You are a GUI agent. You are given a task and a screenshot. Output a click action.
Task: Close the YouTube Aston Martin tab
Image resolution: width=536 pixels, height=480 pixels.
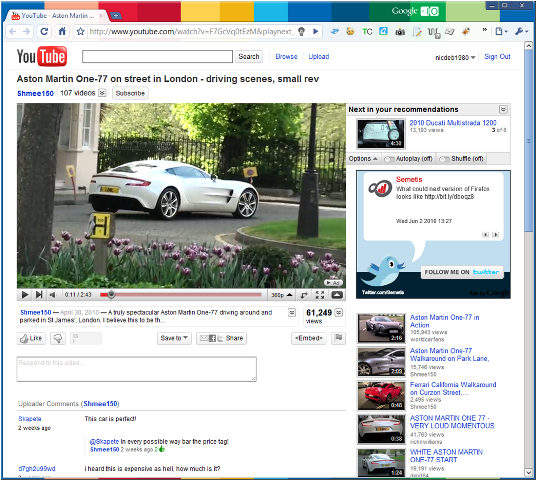(x=101, y=16)
